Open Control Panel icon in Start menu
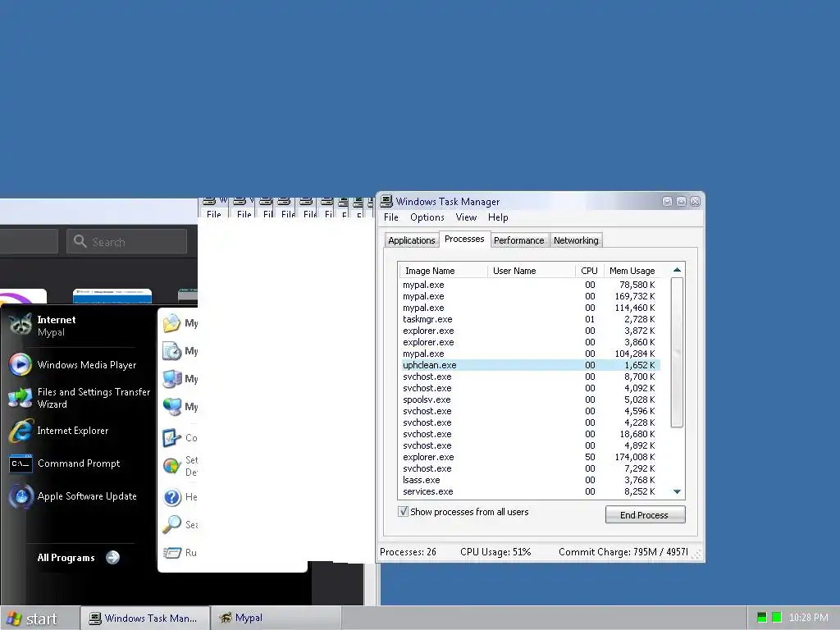 (x=172, y=438)
